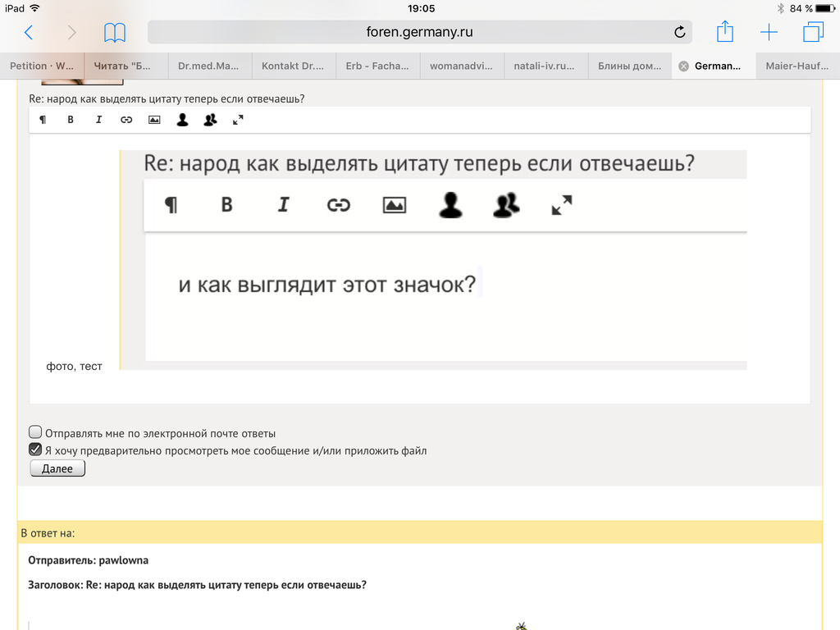Switch to the Блины дом... tab
Screen dimensions: 840x630
tap(629, 66)
